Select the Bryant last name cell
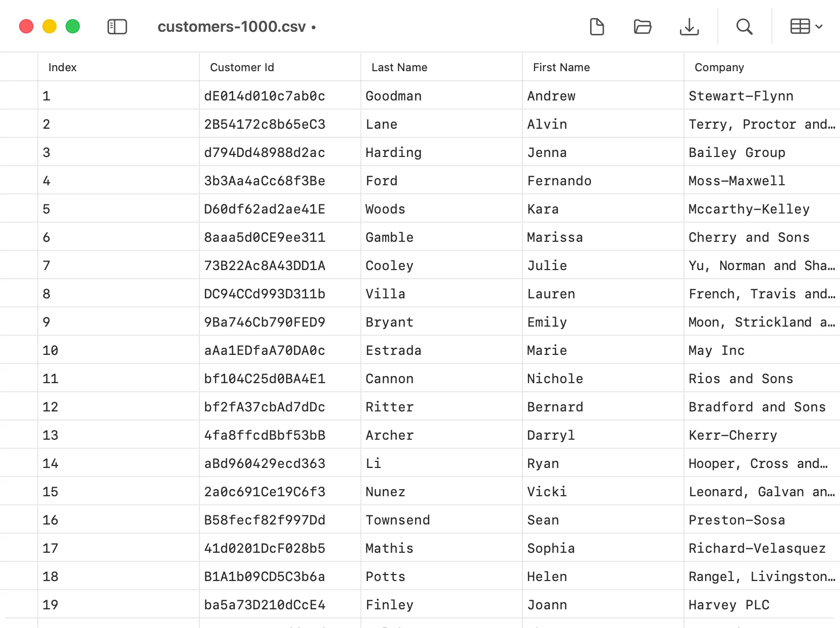 coord(442,322)
